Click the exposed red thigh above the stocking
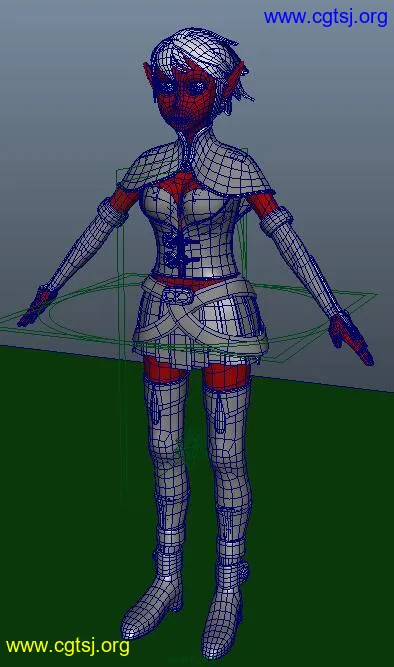The image size is (394, 667). [225, 376]
